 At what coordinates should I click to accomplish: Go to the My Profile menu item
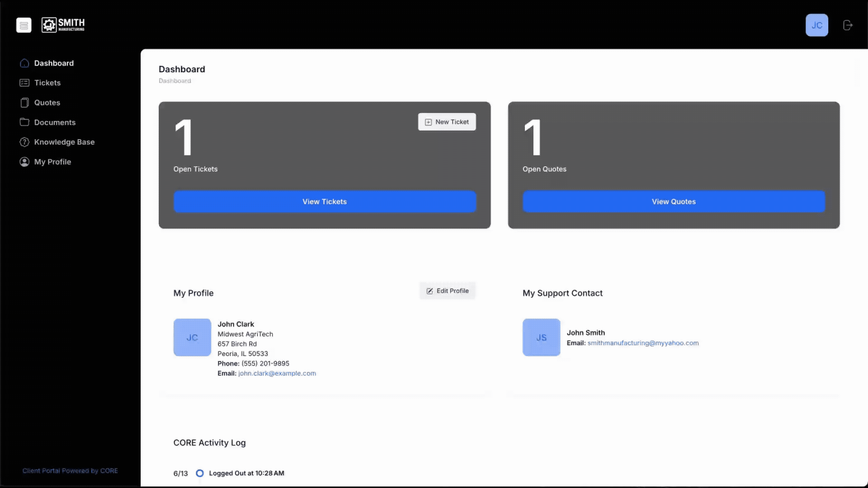tap(52, 162)
